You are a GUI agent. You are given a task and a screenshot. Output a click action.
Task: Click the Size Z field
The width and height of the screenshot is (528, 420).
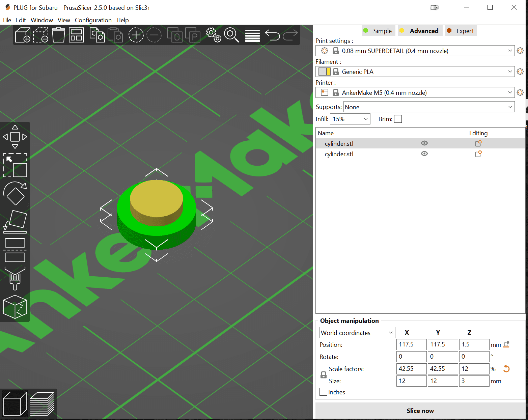(x=474, y=381)
